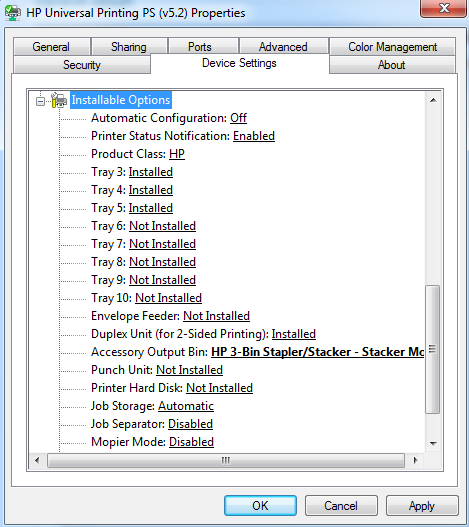Change Punch Unit Not Installed setting
The height and width of the screenshot is (527, 469).
tap(189, 370)
